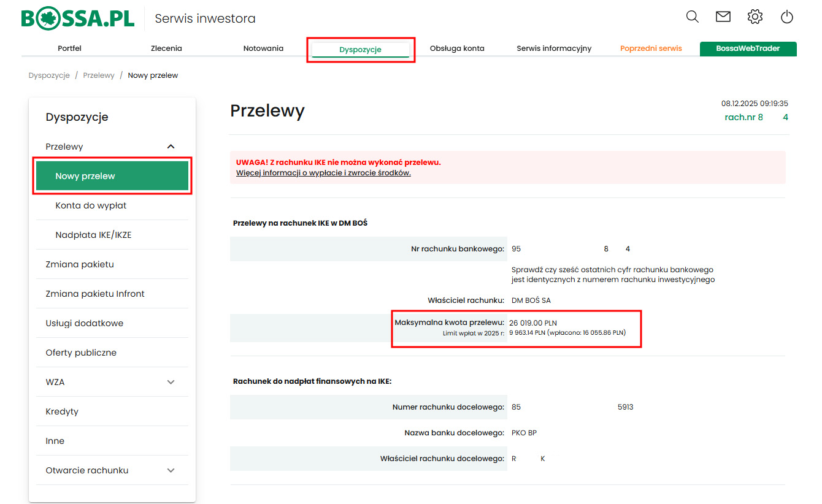Open the Zlecenia tab

coord(166,48)
